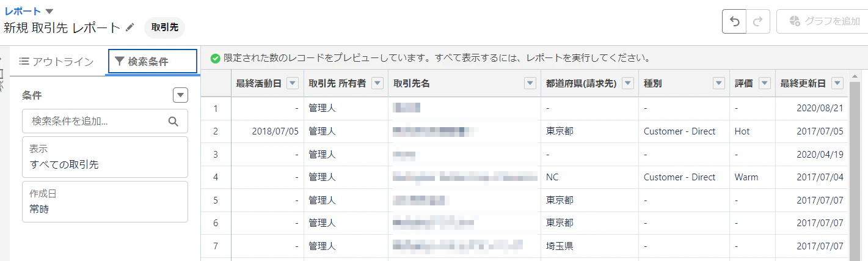
Task: Open the 条件 section dropdown menu
Action: coord(180,95)
